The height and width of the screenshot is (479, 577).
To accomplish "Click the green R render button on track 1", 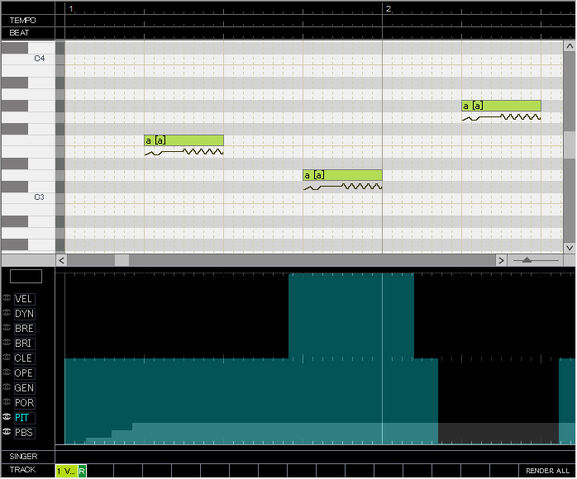I will coord(82,471).
